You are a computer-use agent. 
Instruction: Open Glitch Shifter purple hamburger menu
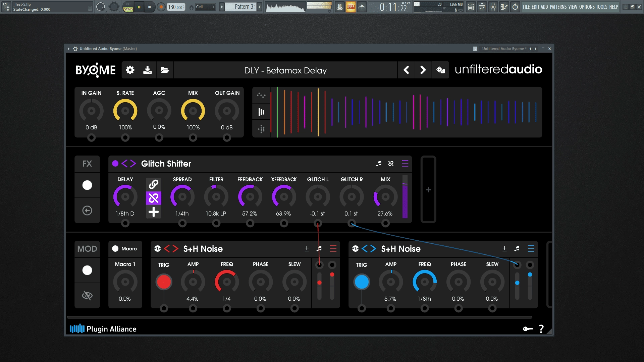coord(405,164)
